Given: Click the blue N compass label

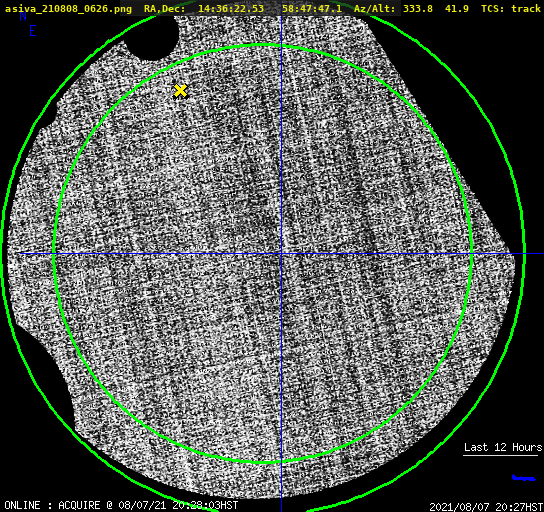Looking at the screenshot, I should pyautogui.click(x=23, y=16).
